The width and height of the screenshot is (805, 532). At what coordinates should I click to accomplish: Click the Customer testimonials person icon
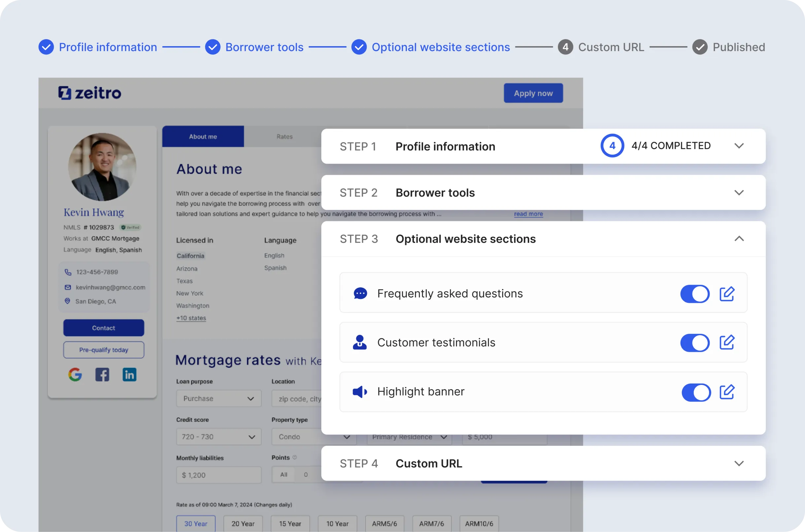tap(360, 342)
